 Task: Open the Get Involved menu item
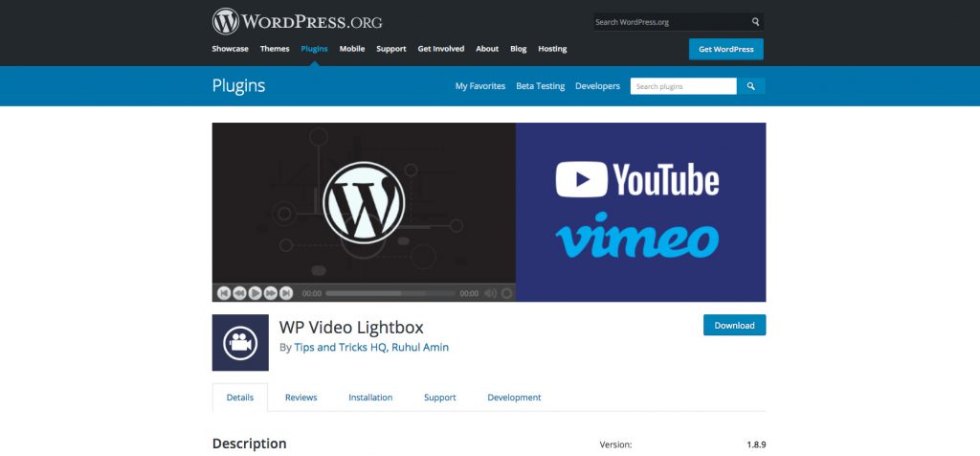pos(441,49)
